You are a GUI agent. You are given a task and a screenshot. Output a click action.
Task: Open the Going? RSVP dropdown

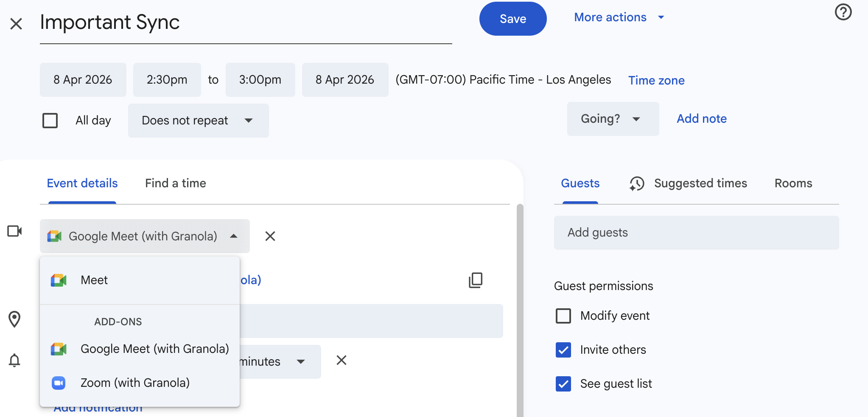coord(613,119)
